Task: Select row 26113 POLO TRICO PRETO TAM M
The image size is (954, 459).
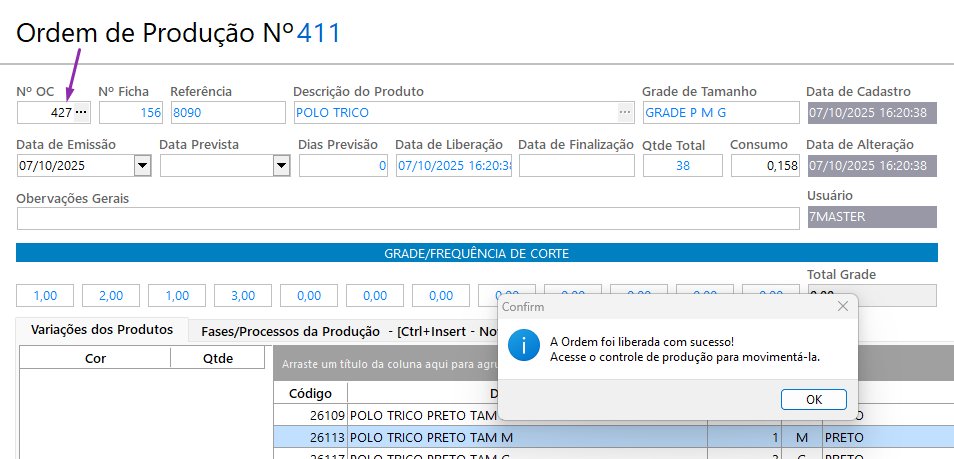Action: 430,437
